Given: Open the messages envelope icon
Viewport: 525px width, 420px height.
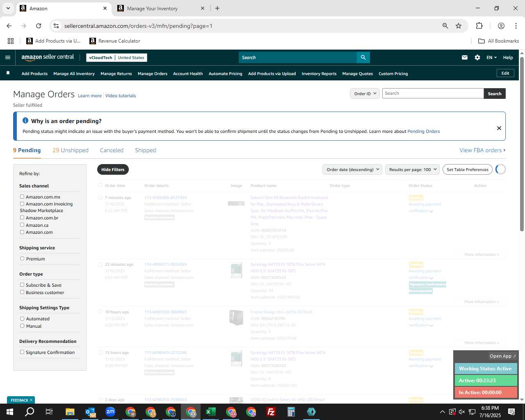Looking at the screenshot, I should (465, 57).
